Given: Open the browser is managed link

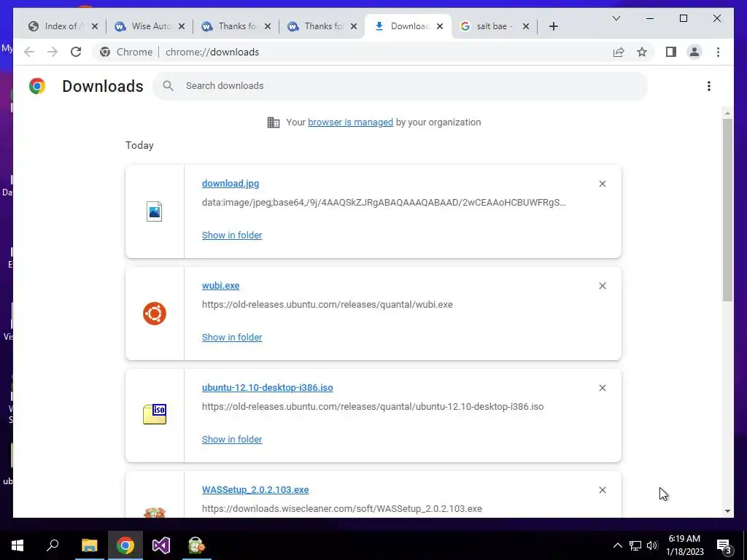Looking at the screenshot, I should pyautogui.click(x=351, y=122).
